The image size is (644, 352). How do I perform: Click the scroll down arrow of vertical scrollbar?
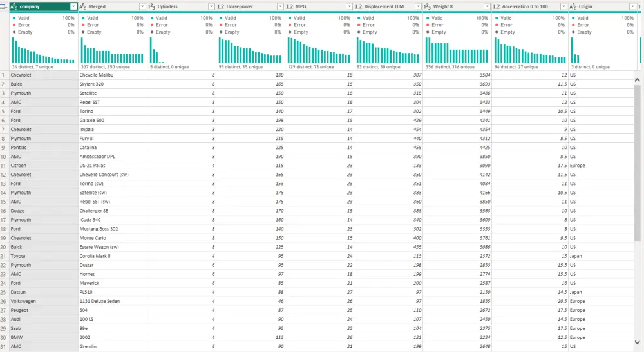click(638, 342)
